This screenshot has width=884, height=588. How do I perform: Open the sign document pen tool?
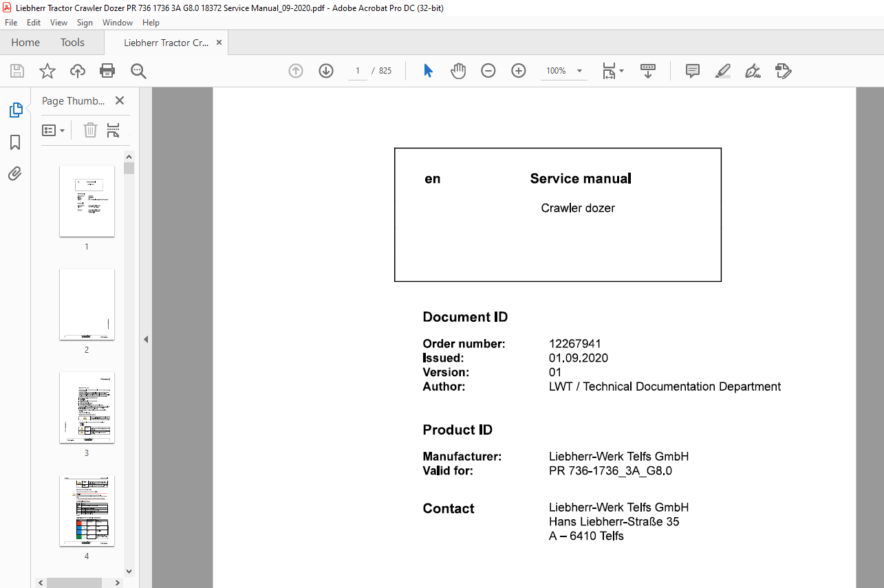pyautogui.click(x=753, y=71)
